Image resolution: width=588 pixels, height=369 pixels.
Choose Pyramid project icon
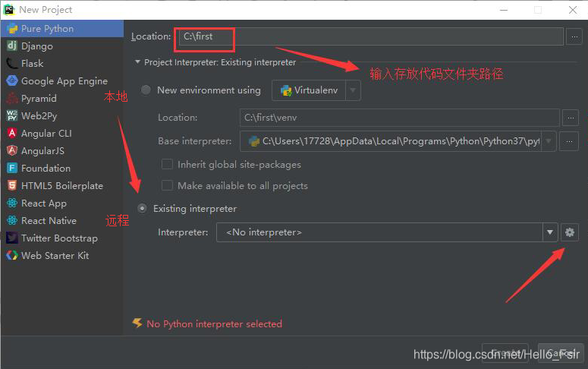[12, 99]
